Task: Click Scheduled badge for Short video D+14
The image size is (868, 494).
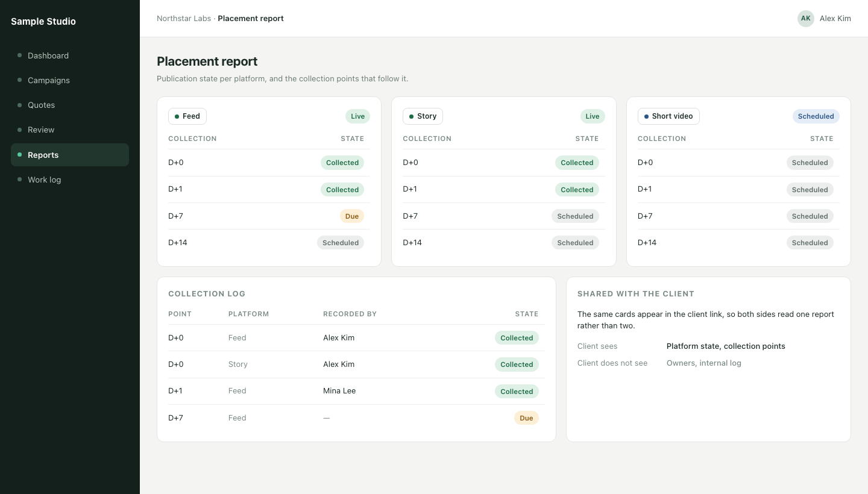Action: [810, 243]
